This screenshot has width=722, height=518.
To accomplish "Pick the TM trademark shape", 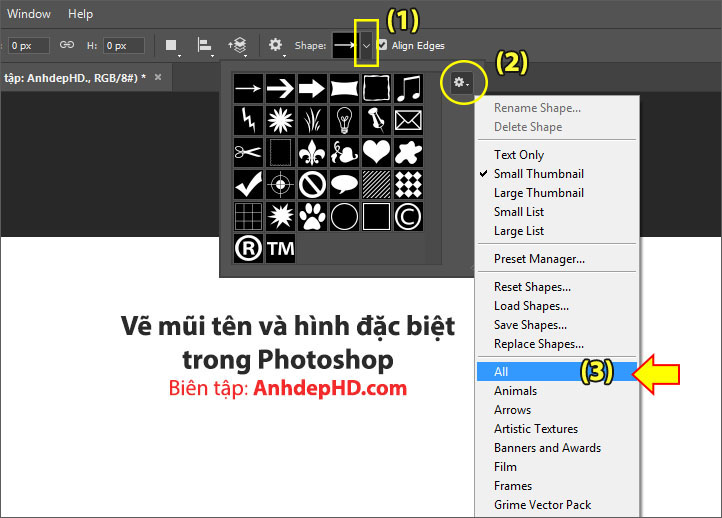I will [280, 249].
